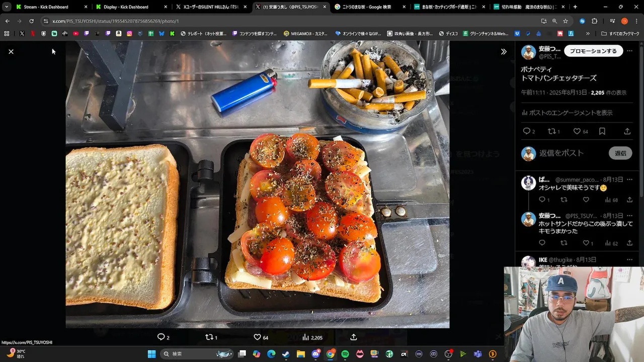Click the share icon below the photo
Image resolution: width=644 pixels, height=362 pixels.
pyautogui.click(x=353, y=337)
